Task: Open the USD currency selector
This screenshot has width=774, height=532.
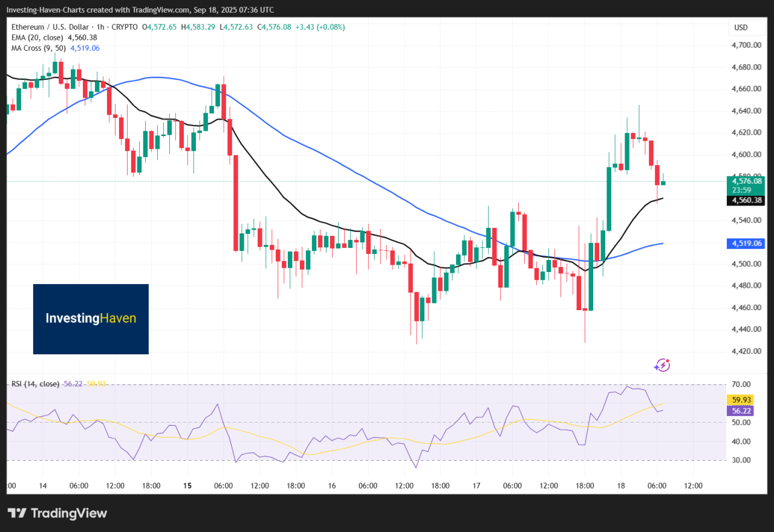Action: pos(741,27)
